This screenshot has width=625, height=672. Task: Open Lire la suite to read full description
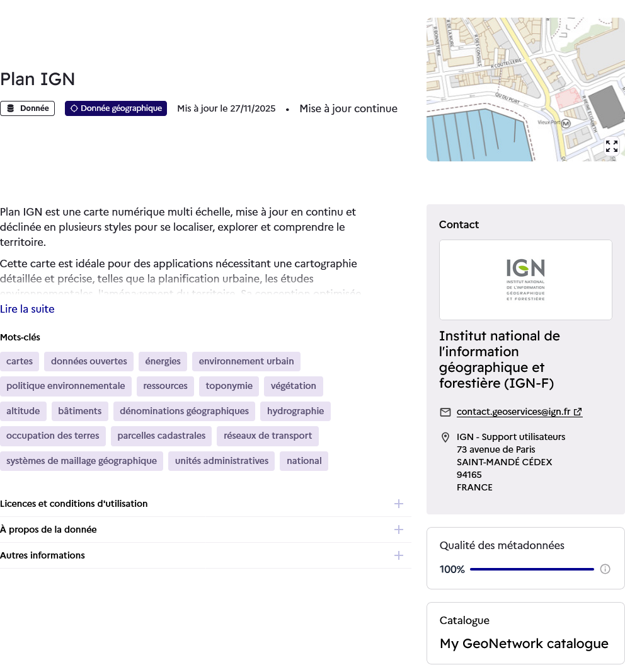(27, 309)
